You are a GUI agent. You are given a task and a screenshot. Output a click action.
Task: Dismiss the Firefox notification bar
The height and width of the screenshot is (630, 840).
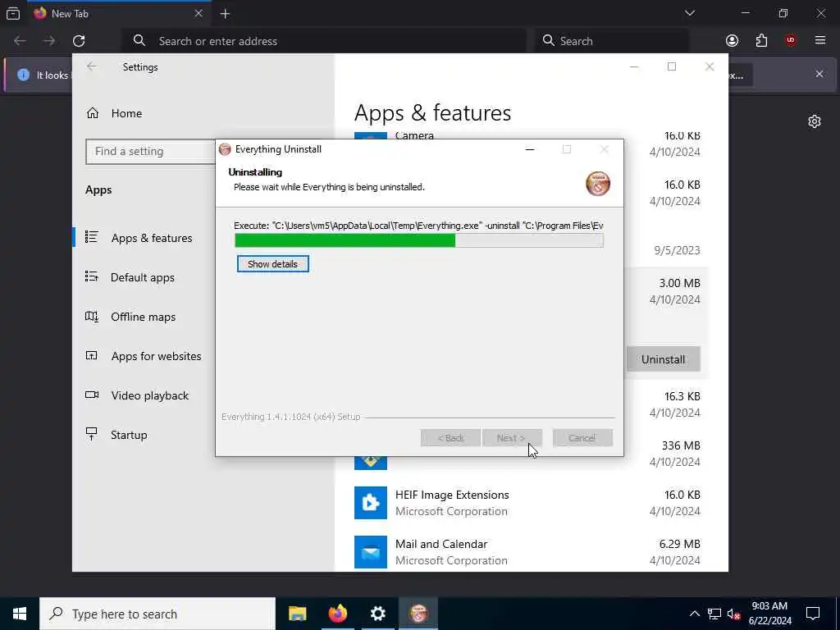pyautogui.click(x=819, y=74)
